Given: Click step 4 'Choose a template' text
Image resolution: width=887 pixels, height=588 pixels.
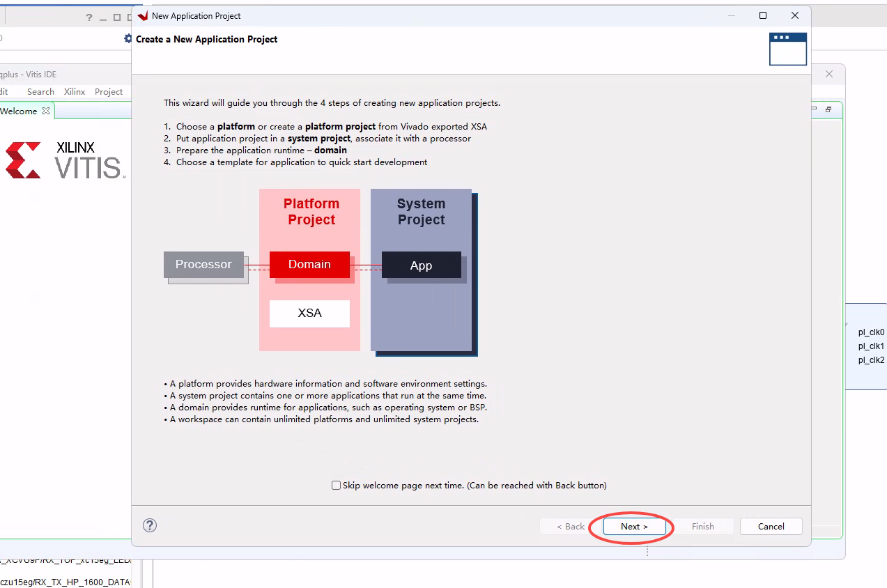Looking at the screenshot, I should 302,162.
